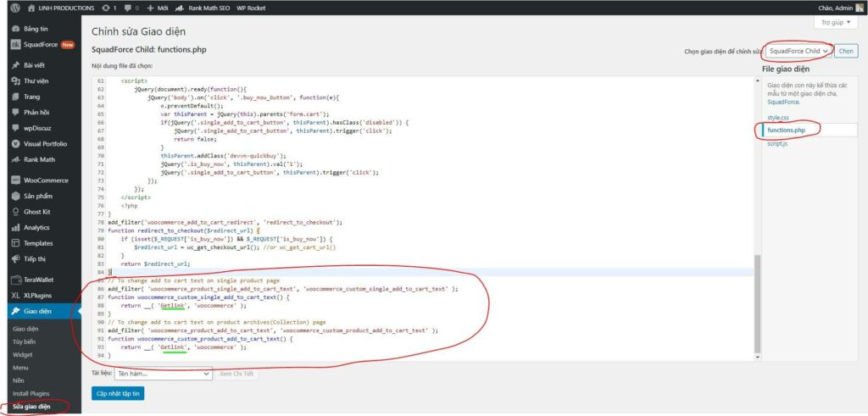The image size is (868, 416).
Task: Open WP Rocket admin bar menu
Action: (x=251, y=8)
